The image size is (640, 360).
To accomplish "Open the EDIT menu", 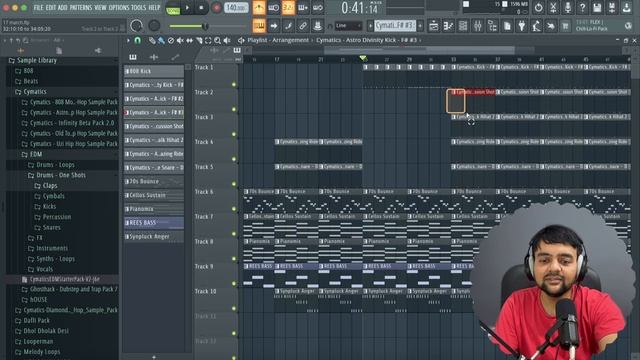I will [x=51, y=8].
